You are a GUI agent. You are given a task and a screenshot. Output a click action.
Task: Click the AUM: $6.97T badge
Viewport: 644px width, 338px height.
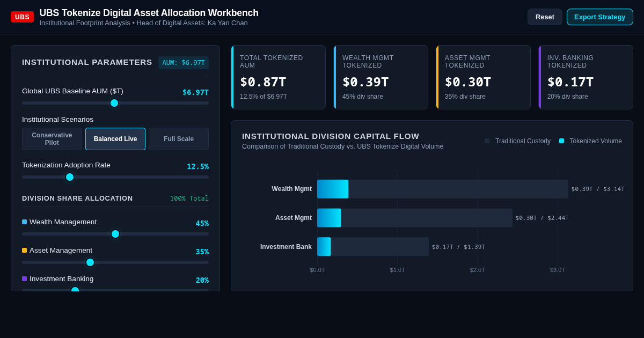click(x=184, y=63)
